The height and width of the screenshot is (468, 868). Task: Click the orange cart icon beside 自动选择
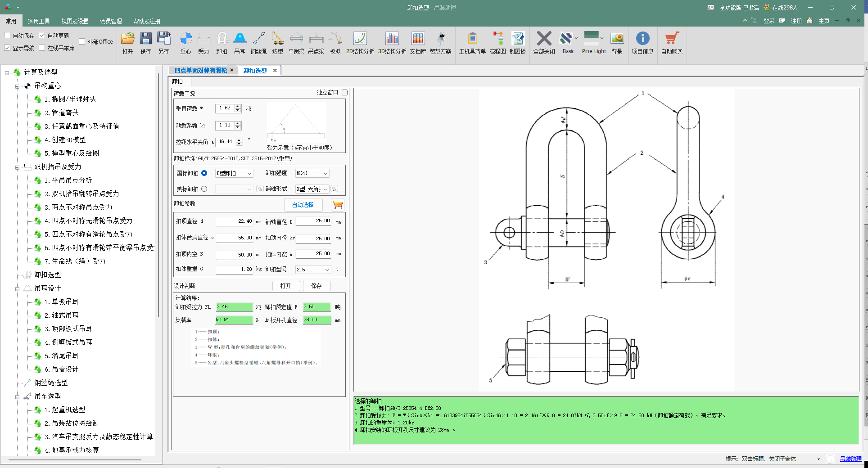click(338, 205)
